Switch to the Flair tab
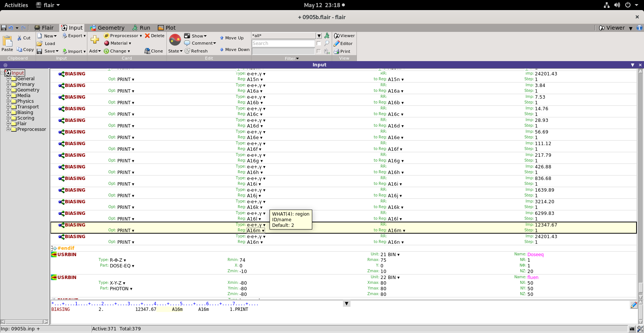The height and width of the screenshot is (333, 644). tap(44, 28)
